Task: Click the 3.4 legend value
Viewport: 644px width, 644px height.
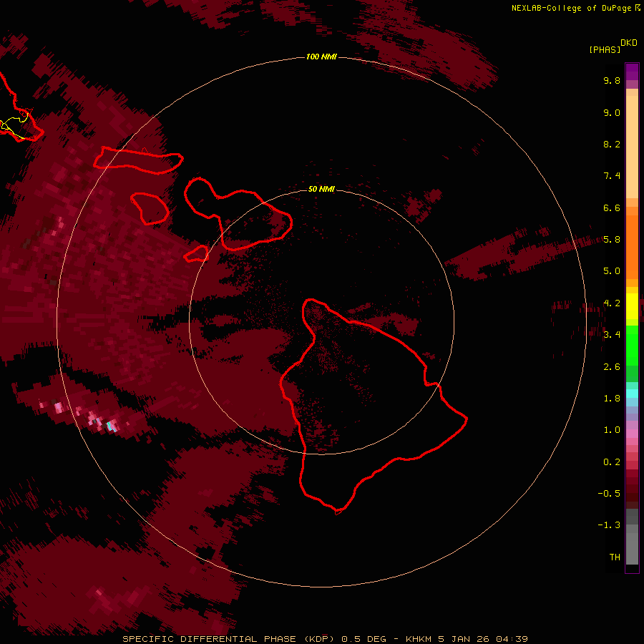Action: tap(612, 335)
